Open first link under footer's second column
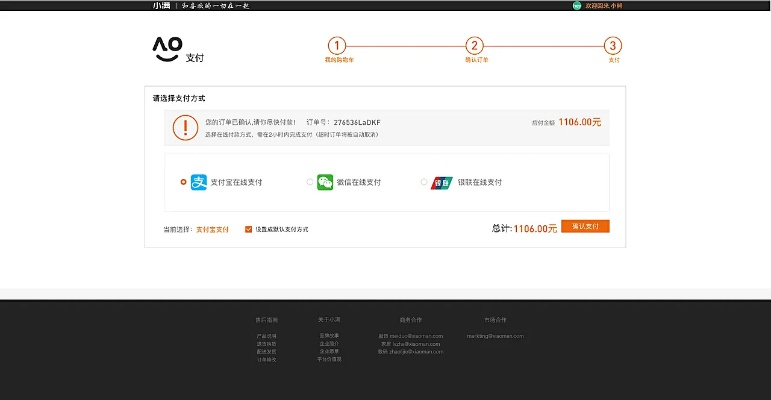 (329, 336)
